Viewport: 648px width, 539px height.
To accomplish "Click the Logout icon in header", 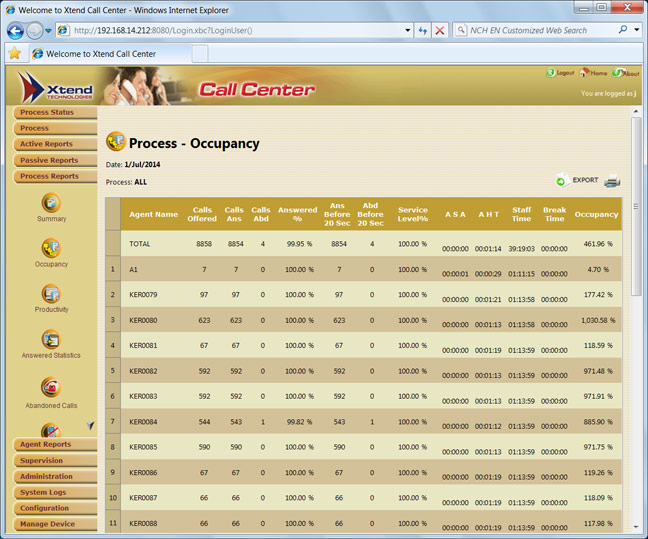I will pyautogui.click(x=550, y=73).
